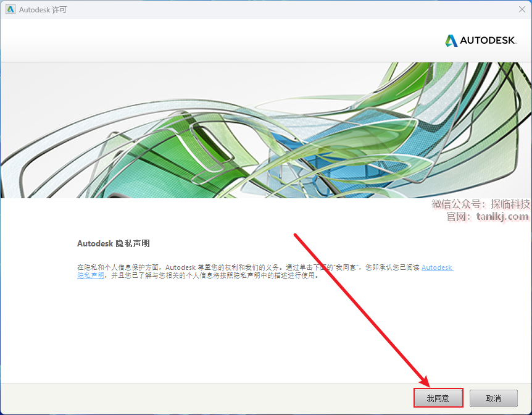Click the Autodesk app icon in title bar
This screenshot has height=415, width=532.
pyautogui.click(x=10, y=9)
